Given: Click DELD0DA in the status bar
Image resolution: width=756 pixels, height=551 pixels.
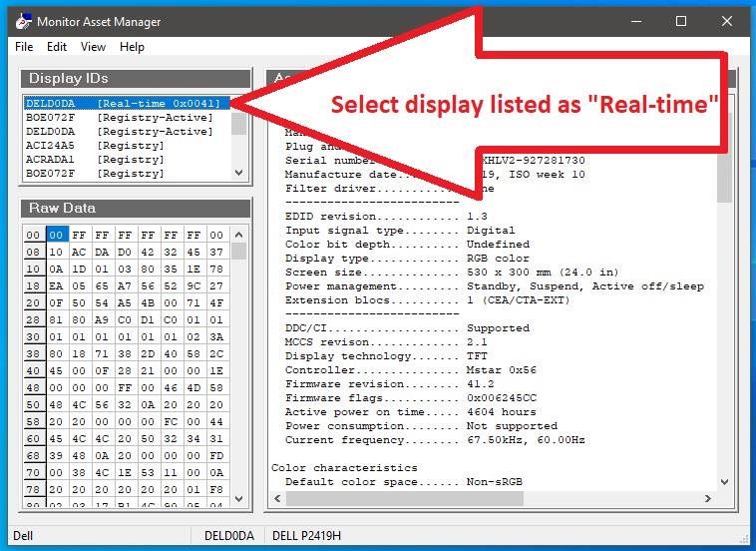Looking at the screenshot, I should (x=229, y=536).
